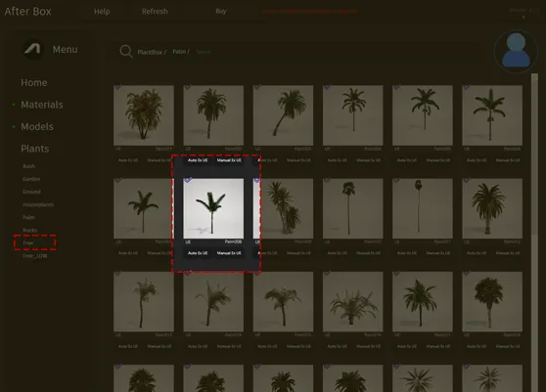Click the PlantBox breadcrumb

click(152, 52)
